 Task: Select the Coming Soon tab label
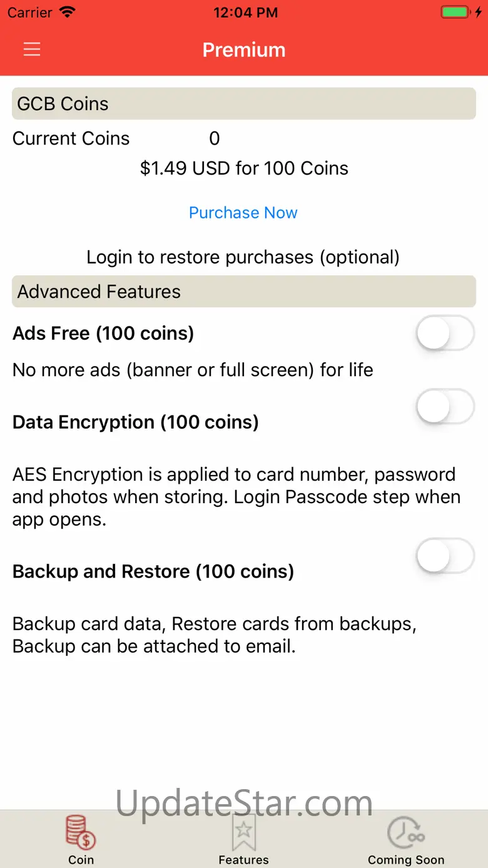click(x=405, y=859)
